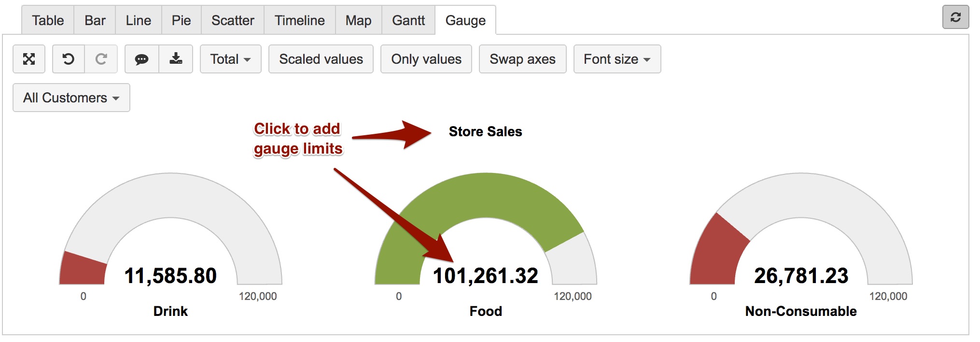Expand the All Customers filter dropdown
Image resolution: width=980 pixels, height=342 pixels.
point(71,98)
